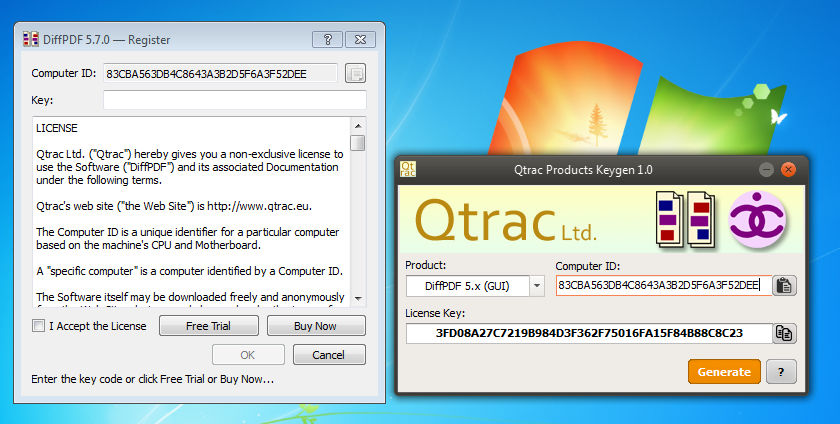Click Cancel in the Register dialog
The width and height of the screenshot is (840, 424).
329,355
